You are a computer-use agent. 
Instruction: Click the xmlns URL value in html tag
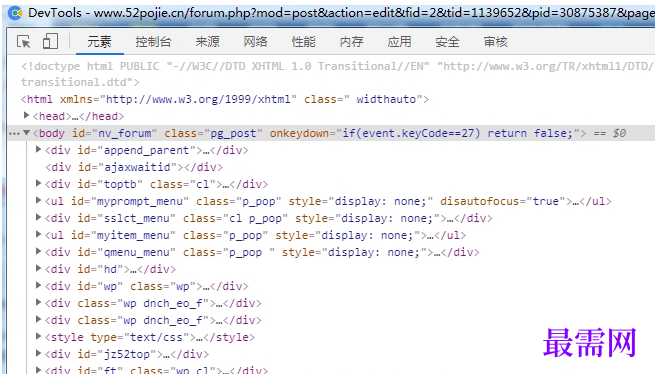pos(198,99)
